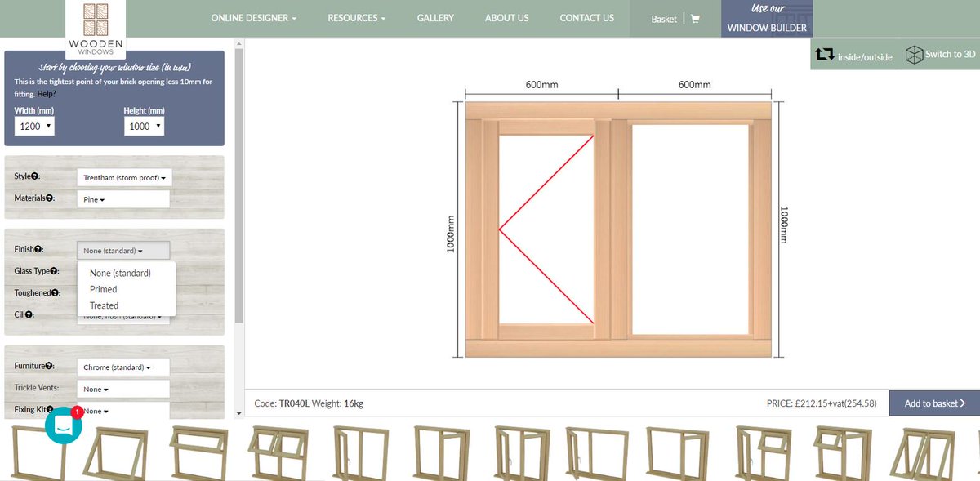Click the inside/outside swap arrows icon

pyautogui.click(x=825, y=55)
